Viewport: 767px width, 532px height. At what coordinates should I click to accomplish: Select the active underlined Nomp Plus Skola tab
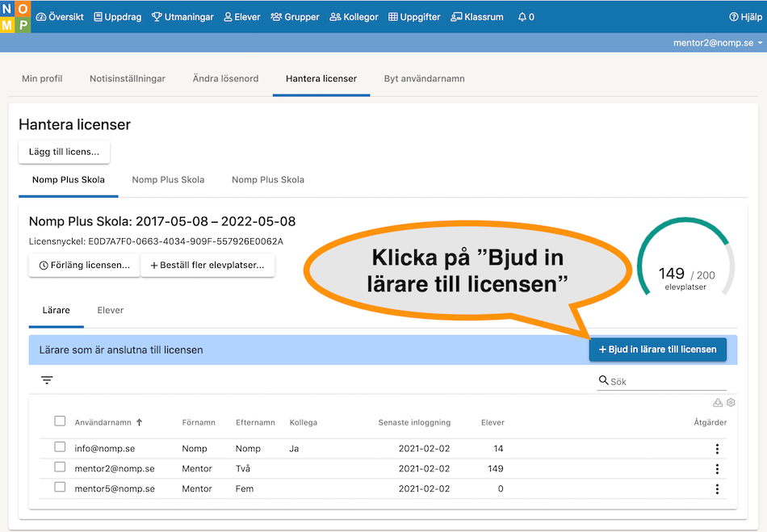point(69,180)
